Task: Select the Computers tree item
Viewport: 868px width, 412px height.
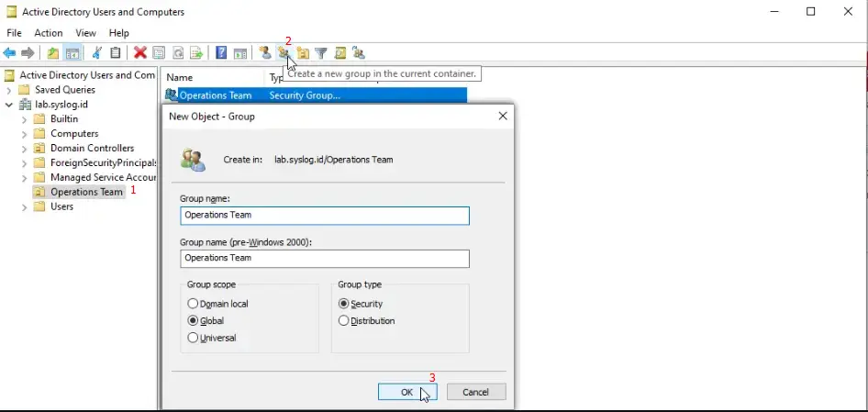Action: pos(74,133)
